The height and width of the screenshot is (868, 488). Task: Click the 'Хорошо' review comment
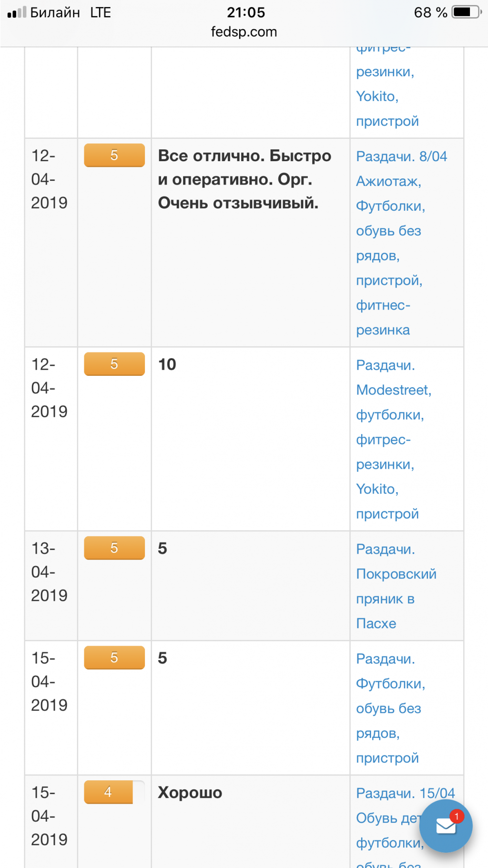[190, 793]
